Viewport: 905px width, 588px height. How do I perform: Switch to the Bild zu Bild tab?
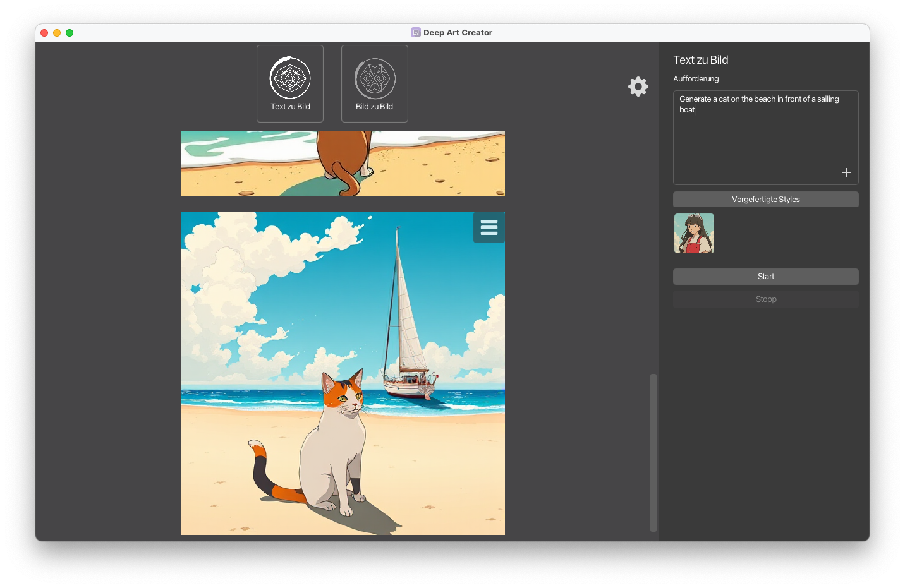click(374, 83)
